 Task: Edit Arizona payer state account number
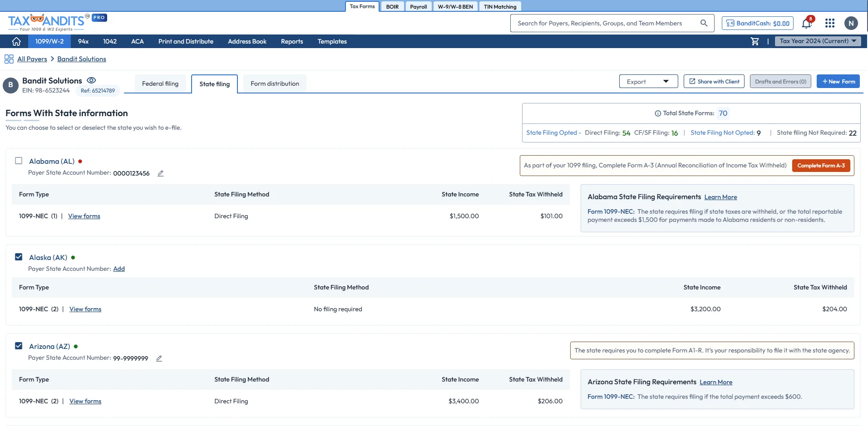click(x=159, y=358)
